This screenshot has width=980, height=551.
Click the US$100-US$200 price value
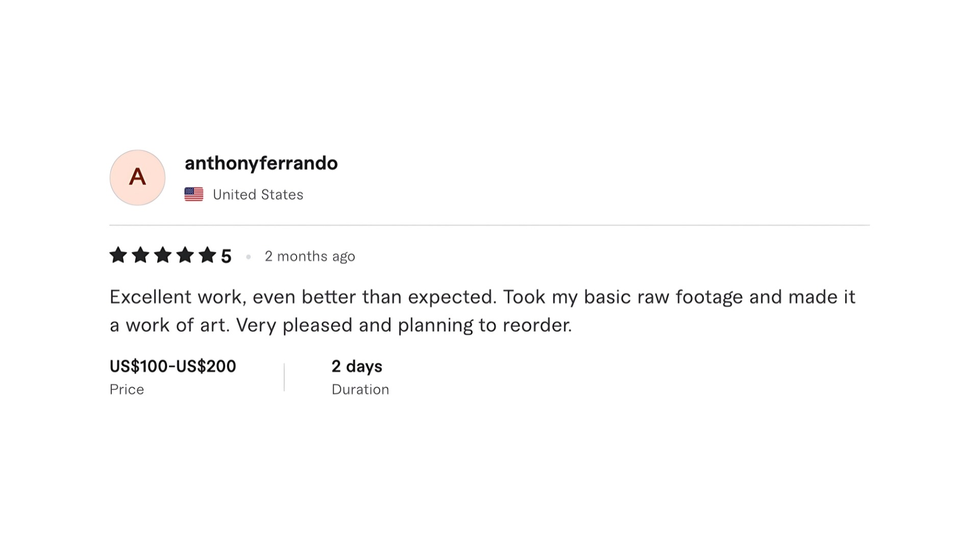[173, 366]
